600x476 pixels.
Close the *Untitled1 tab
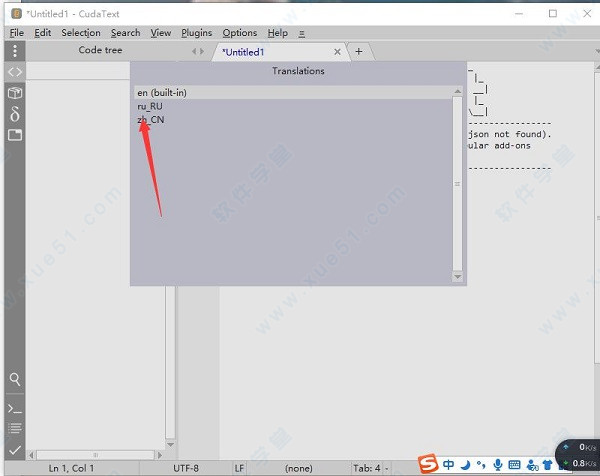pyautogui.click(x=337, y=52)
